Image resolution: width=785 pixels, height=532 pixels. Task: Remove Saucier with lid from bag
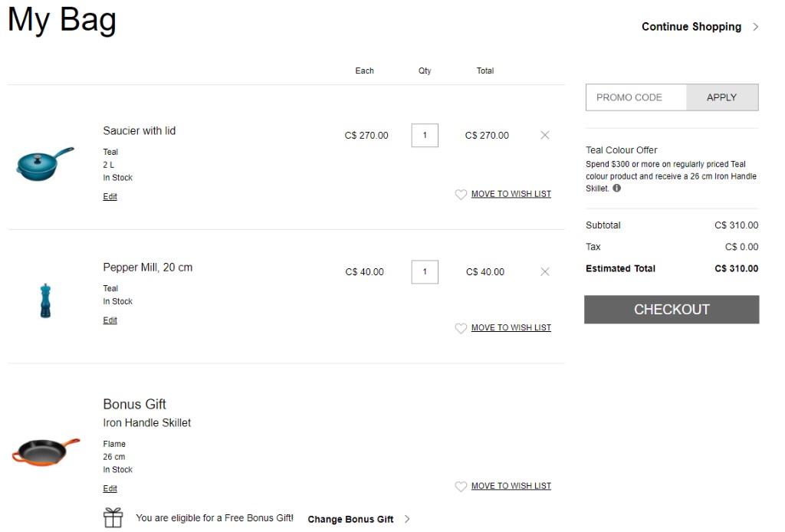[x=545, y=135]
